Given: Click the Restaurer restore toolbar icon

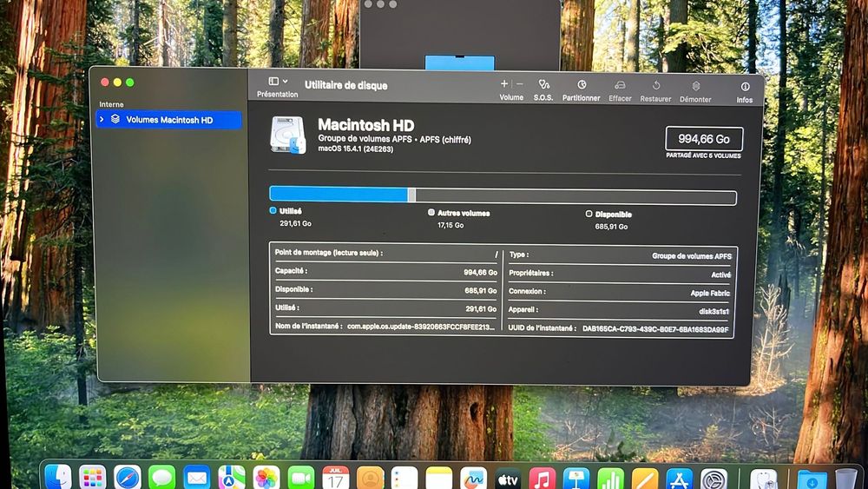Looking at the screenshot, I should tap(655, 86).
